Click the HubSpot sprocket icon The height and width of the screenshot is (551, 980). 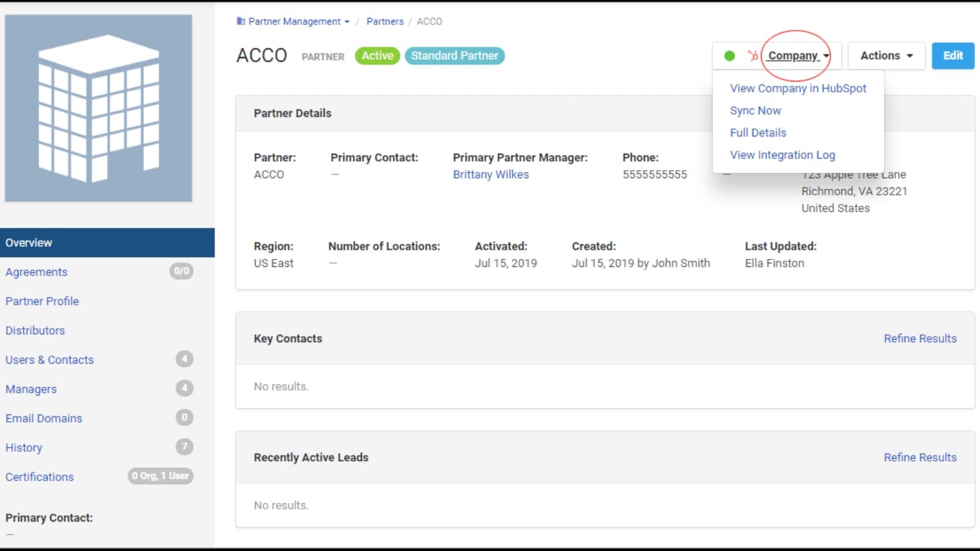tap(753, 56)
